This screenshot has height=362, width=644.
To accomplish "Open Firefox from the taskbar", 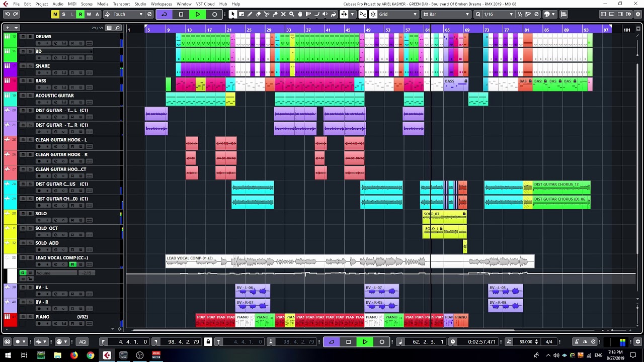I will 74,355.
